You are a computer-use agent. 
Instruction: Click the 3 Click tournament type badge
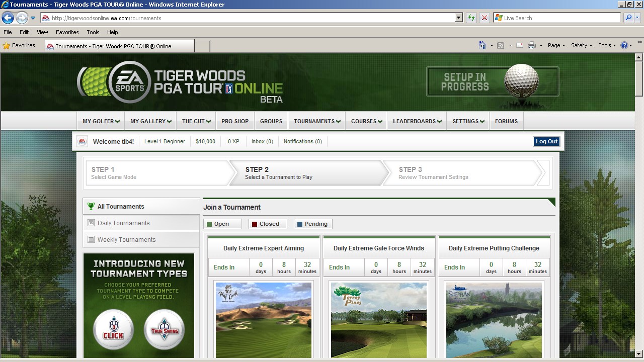tap(113, 330)
